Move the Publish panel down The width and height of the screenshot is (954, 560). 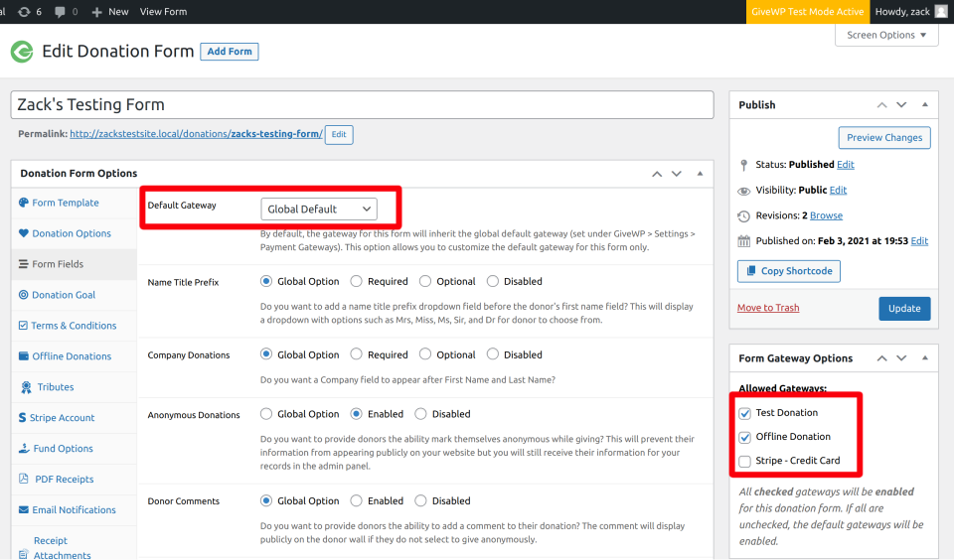(x=901, y=105)
